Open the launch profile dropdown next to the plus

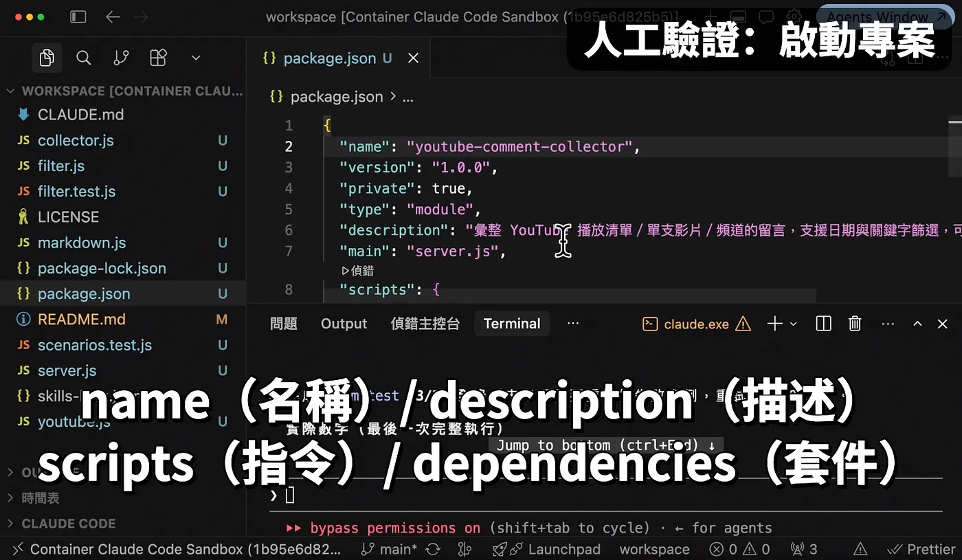coord(794,324)
